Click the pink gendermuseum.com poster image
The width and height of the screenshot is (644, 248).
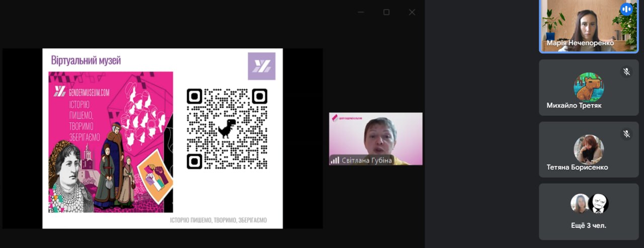click(111, 142)
